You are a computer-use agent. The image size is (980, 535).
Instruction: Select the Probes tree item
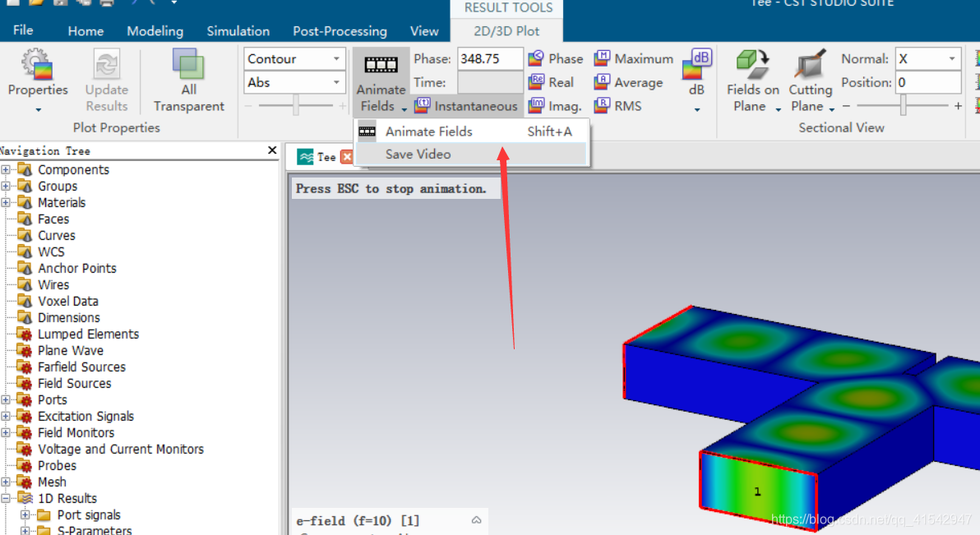pos(57,466)
